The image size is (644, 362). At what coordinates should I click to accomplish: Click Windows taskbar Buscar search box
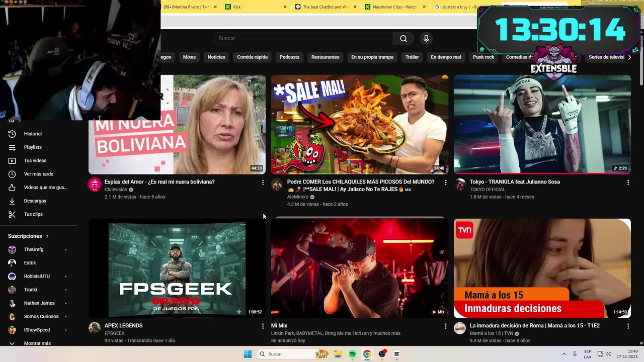293,354
